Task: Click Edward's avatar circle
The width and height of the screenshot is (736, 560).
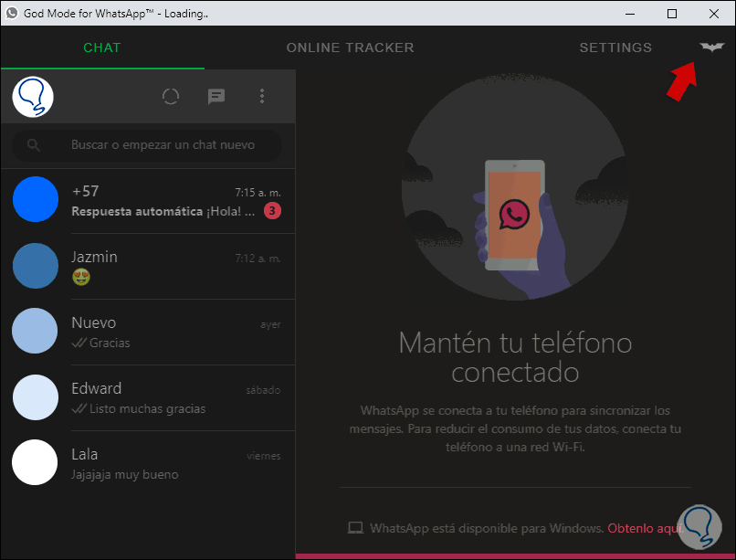Action: [36, 397]
